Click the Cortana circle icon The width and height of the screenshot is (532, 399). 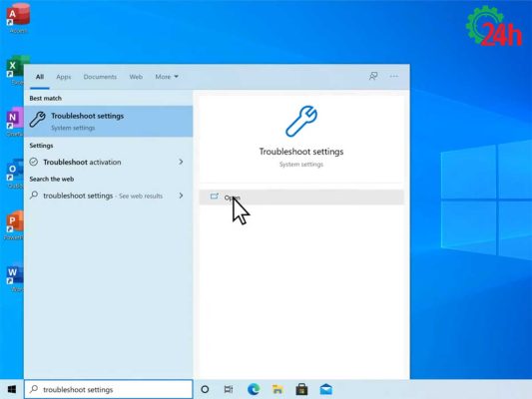coord(205,389)
